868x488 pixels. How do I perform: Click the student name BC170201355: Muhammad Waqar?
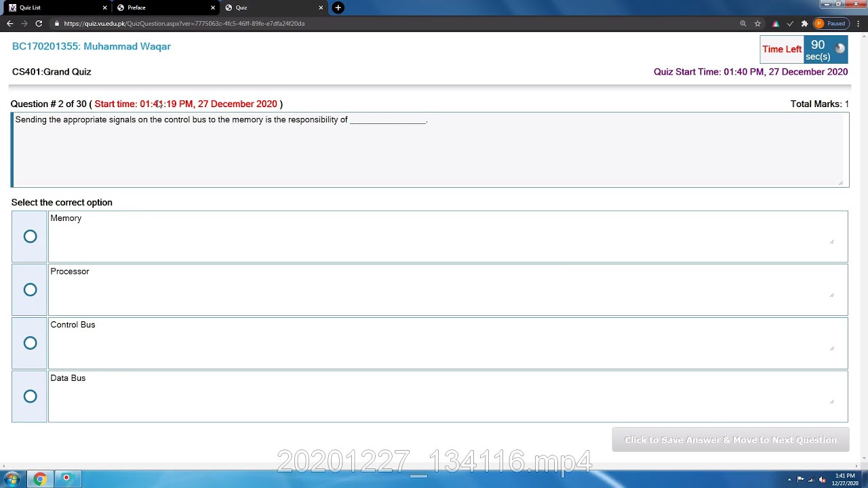point(92,46)
